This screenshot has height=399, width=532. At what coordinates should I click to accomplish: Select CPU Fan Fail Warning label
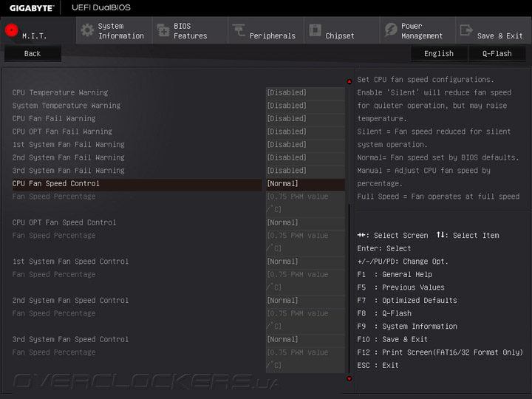tap(54, 118)
